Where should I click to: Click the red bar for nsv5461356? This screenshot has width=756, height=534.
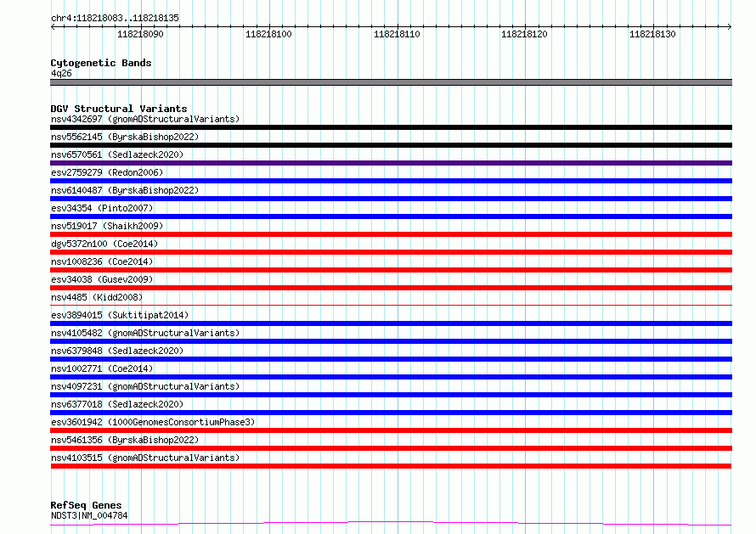tap(391, 449)
